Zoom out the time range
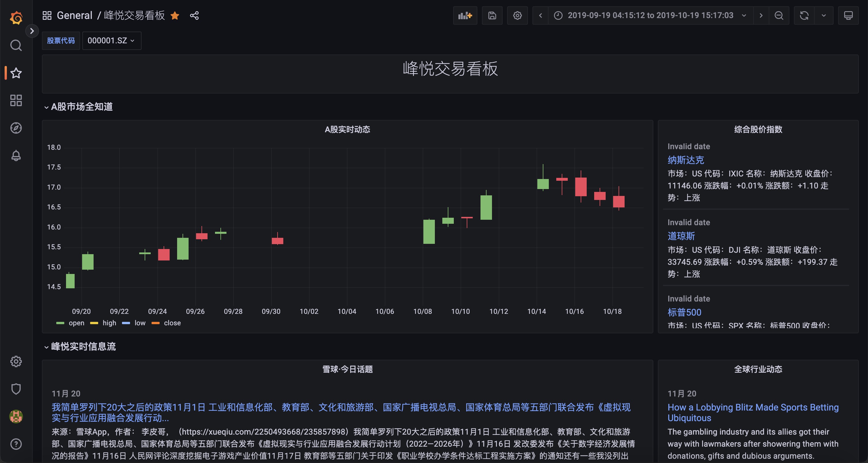Screen dimensions: 868x463 point(779,15)
